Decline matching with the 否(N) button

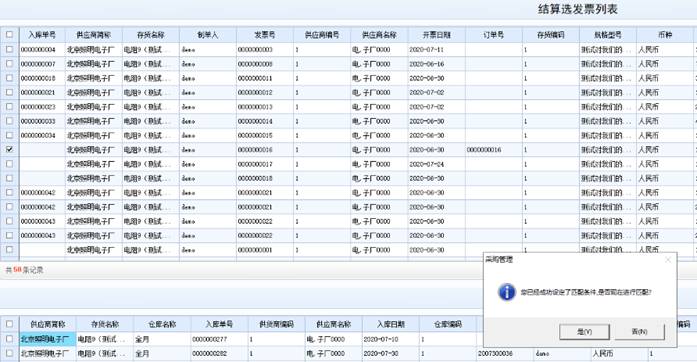(640, 332)
